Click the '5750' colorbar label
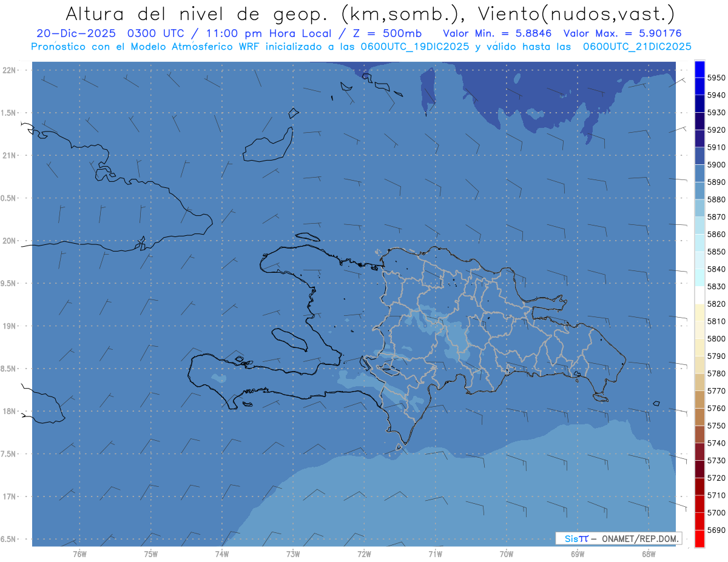Screen dimensions: 728x562 click(717, 426)
